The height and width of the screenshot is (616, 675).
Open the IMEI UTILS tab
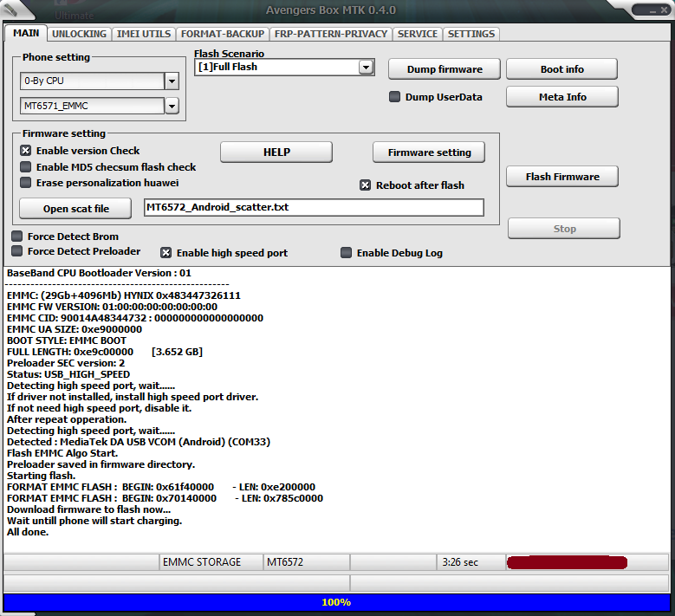tap(144, 34)
